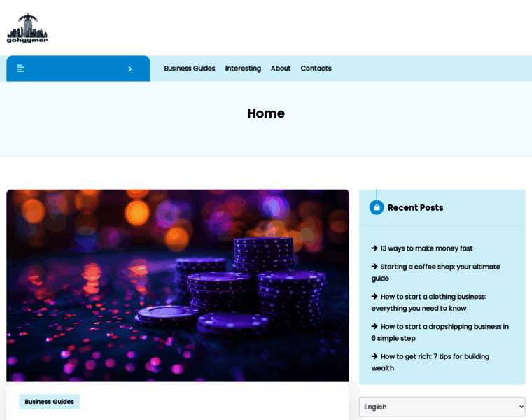Screen dimensions: 532x420
Task: Click arrow icon beside 'How to get rich' post
Action: [374, 356]
